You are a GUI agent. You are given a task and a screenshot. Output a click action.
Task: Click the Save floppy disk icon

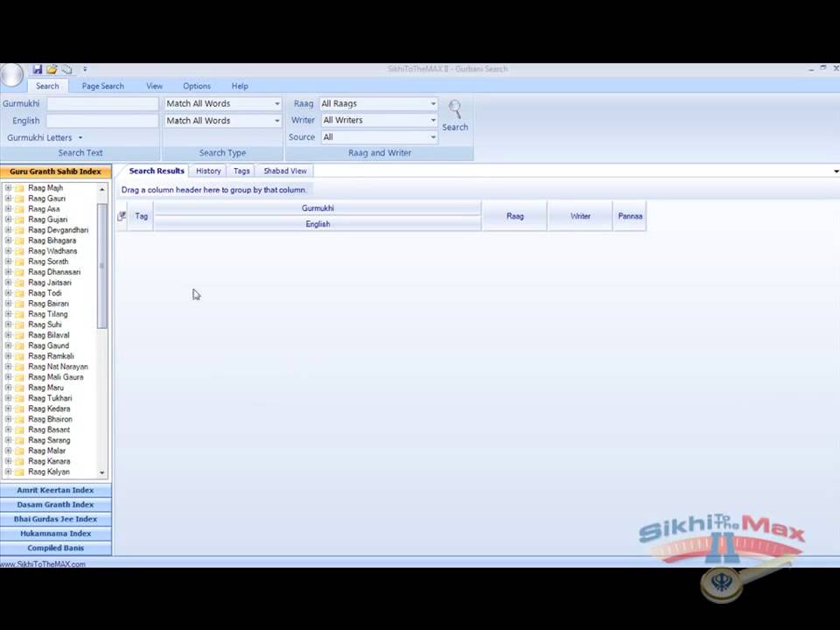point(38,69)
